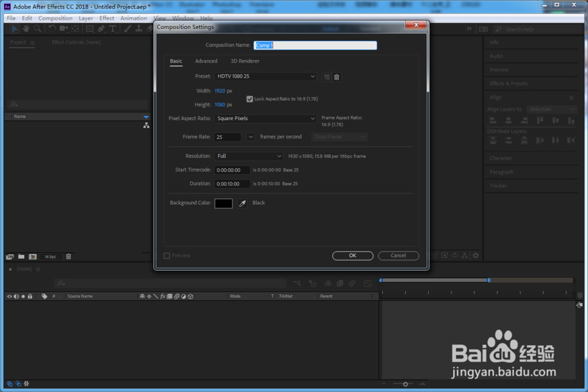The image size is (588, 392).
Task: Switch to the 3D Renderer tab
Action: (245, 61)
